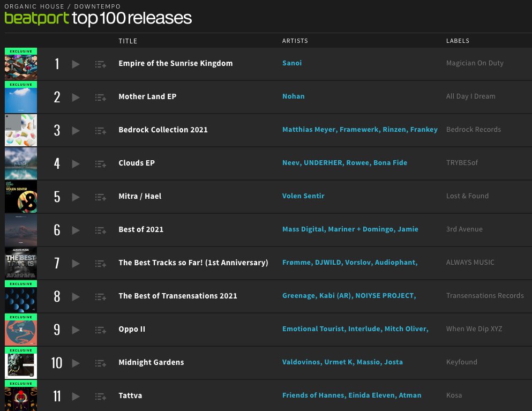Add Oppo II to queue
Viewport: 532px width, 411px height.
[x=100, y=330]
